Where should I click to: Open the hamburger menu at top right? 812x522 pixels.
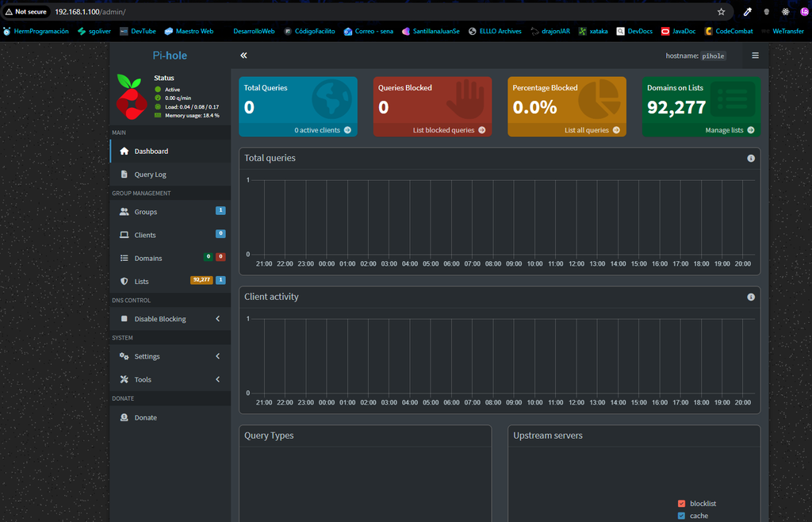coord(756,56)
